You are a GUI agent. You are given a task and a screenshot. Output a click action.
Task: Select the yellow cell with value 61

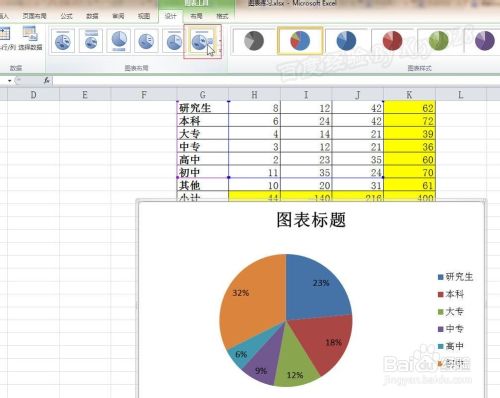(409, 185)
